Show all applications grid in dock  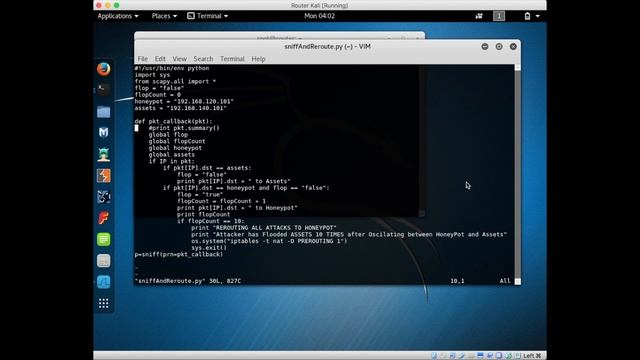pyautogui.click(x=103, y=303)
